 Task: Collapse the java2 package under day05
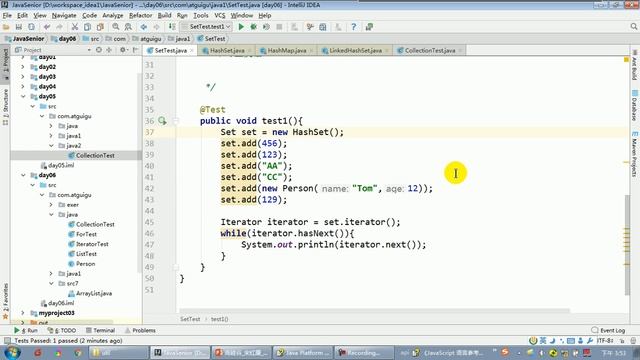(x=51, y=145)
